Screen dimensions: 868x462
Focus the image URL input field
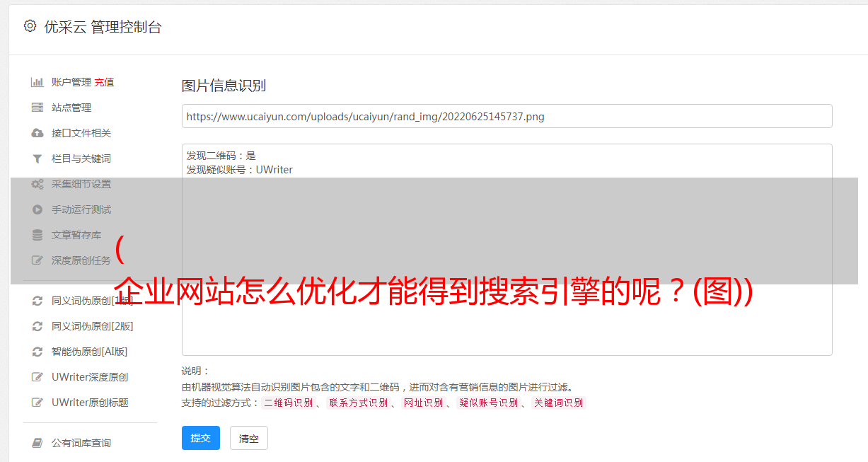pos(507,116)
